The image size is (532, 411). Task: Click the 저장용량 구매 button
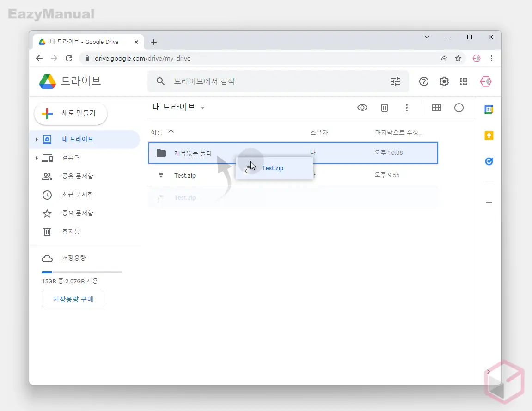pos(73,299)
